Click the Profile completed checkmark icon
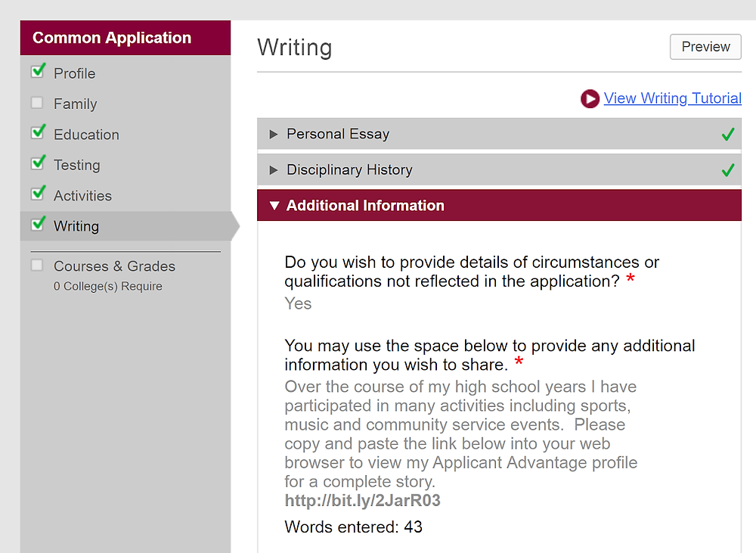Viewport: 756px width, 553px height. tap(38, 71)
